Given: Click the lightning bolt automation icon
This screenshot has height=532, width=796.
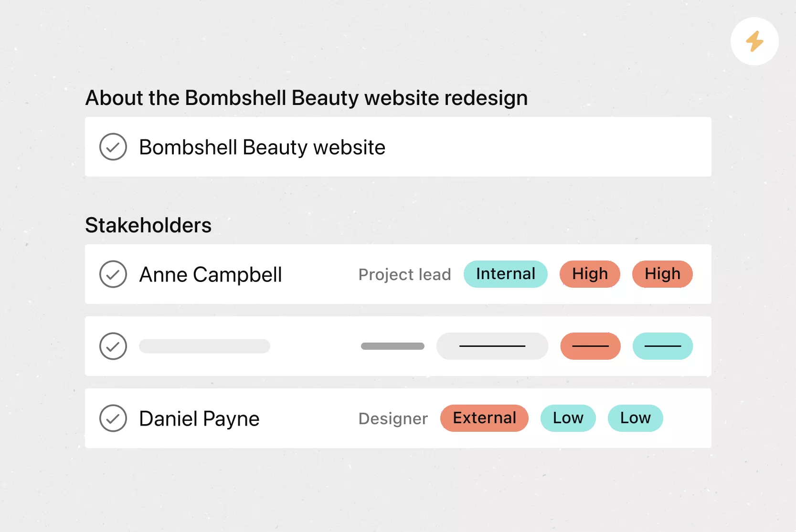Looking at the screenshot, I should [754, 42].
